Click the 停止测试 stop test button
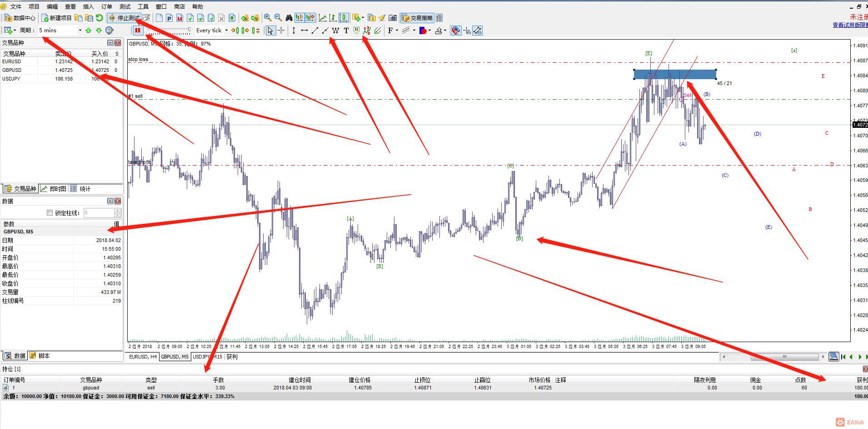Image resolution: width=868 pixels, height=429 pixels. (x=124, y=18)
